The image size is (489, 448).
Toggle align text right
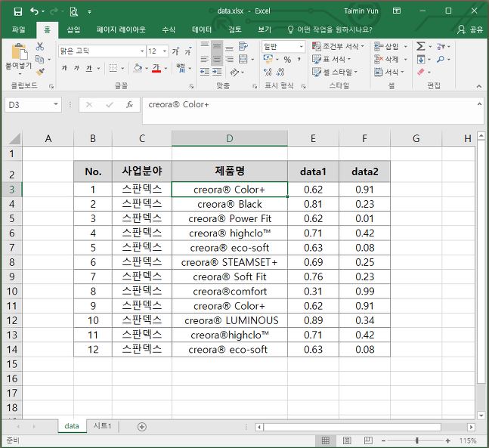coord(230,59)
